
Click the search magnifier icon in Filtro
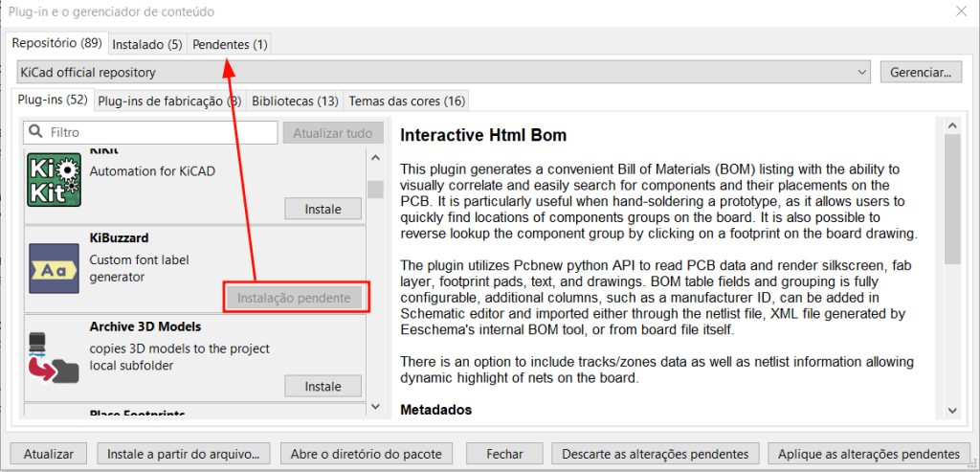[37, 132]
